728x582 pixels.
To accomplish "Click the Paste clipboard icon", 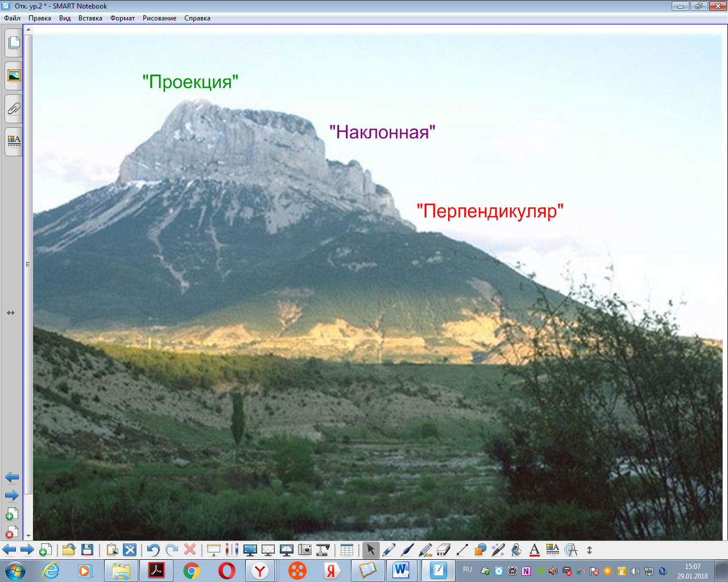I will pos(112,550).
